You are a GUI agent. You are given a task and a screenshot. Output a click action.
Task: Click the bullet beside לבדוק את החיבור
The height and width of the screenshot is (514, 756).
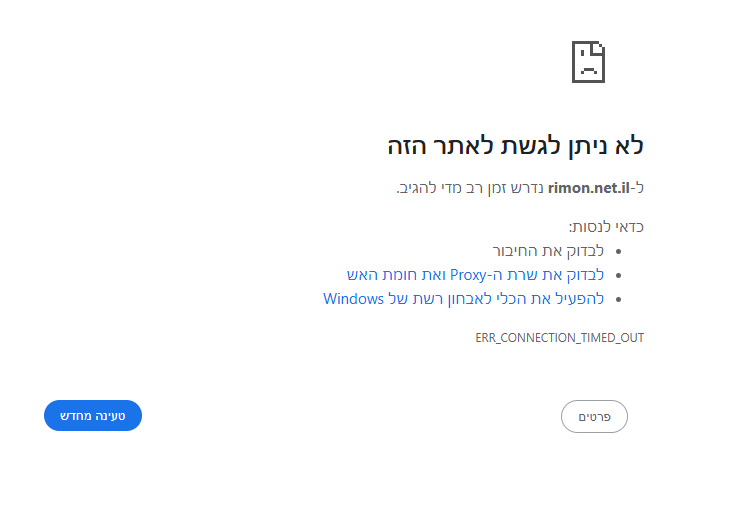pos(619,251)
